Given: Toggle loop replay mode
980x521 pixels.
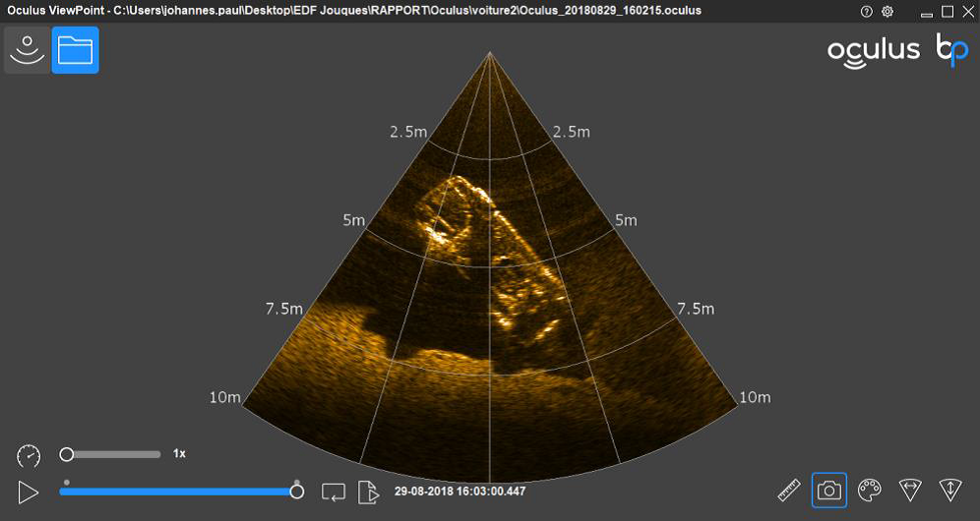Looking at the screenshot, I should click(x=334, y=492).
